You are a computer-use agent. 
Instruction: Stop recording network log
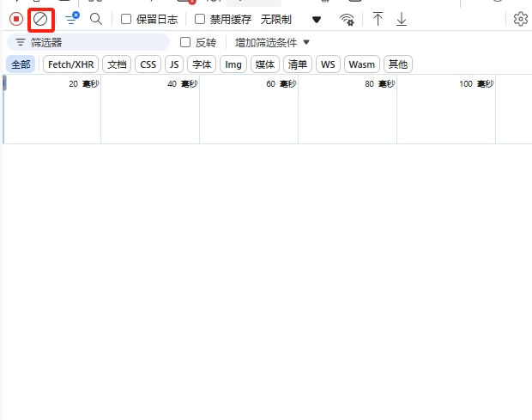[16, 20]
